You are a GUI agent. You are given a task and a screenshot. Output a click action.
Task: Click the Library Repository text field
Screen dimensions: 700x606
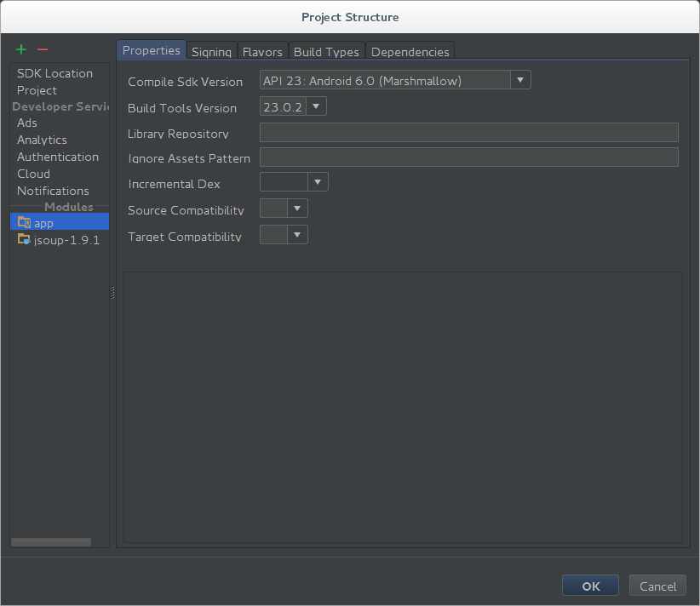[x=468, y=133]
